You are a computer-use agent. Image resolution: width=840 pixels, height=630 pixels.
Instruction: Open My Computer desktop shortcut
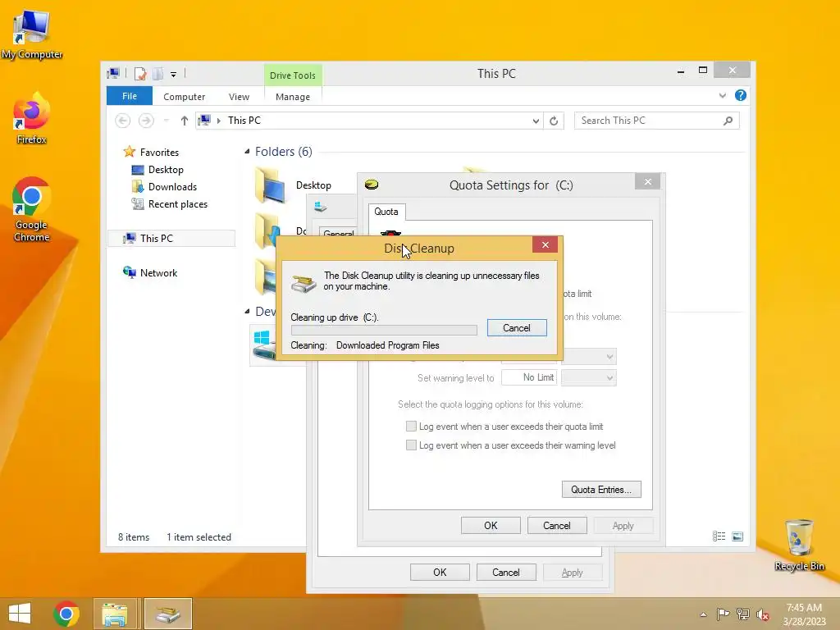pos(32,34)
